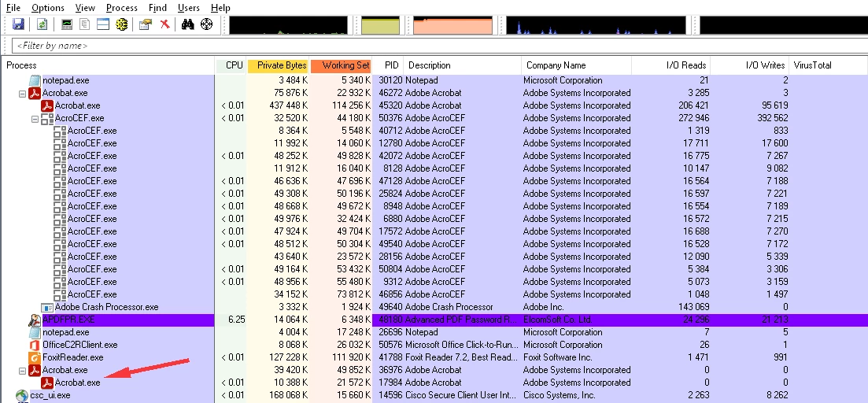Select FoxitReader.exe process name
The width and height of the screenshot is (868, 403).
click(73, 357)
